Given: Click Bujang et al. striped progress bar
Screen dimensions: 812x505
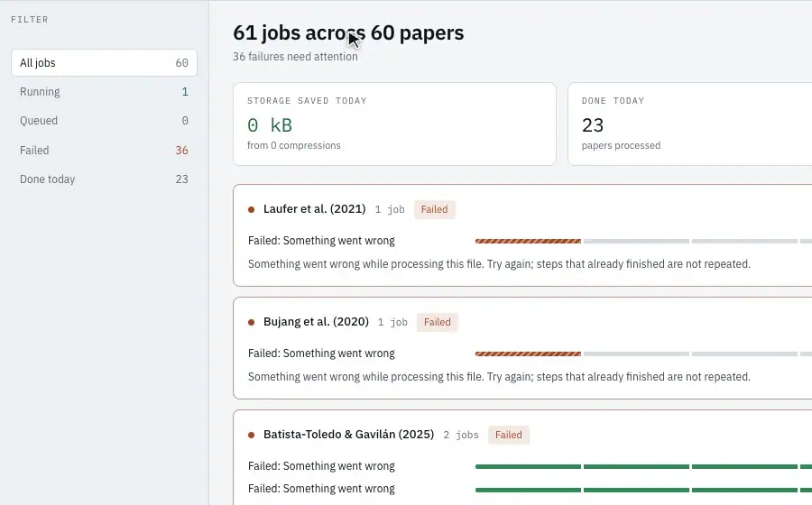Looking at the screenshot, I should pyautogui.click(x=528, y=353).
